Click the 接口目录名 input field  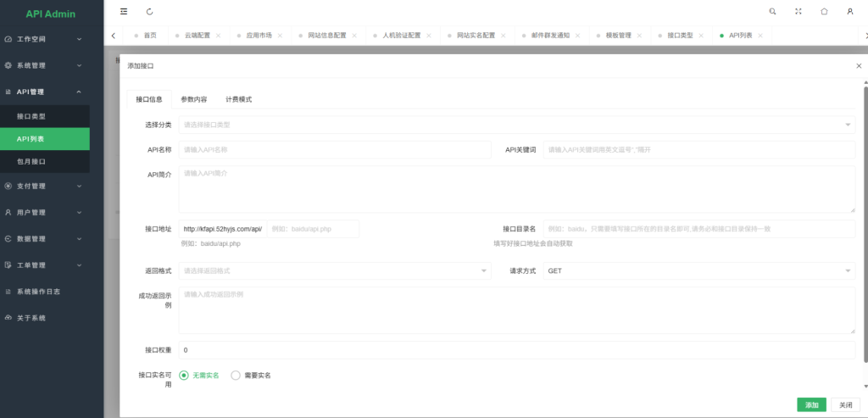click(699, 229)
